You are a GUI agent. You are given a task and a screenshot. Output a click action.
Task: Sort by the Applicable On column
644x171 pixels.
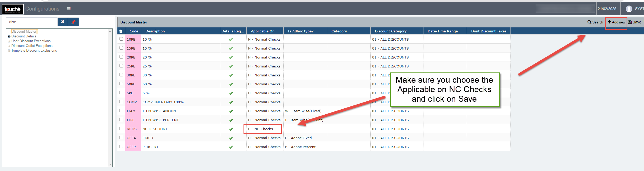[263, 31]
